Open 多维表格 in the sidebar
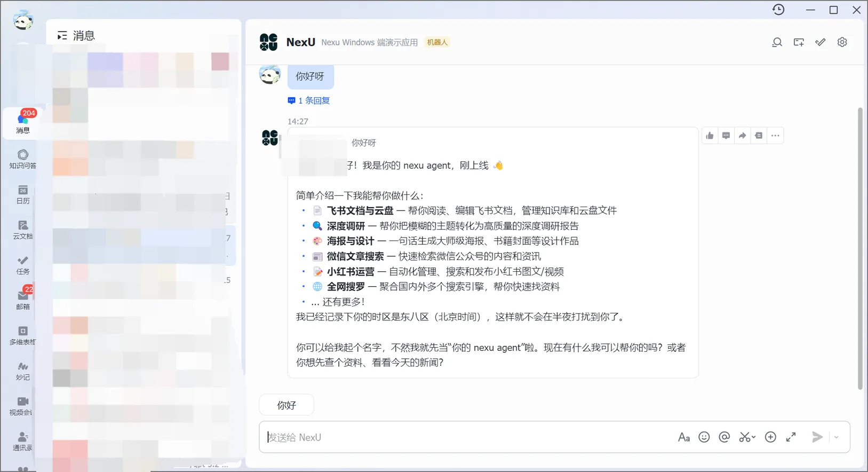This screenshot has width=868, height=472. (23, 335)
